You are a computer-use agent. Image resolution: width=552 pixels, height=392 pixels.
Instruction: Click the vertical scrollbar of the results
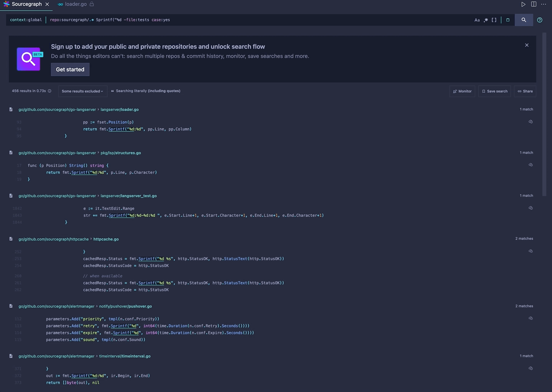[544, 115]
